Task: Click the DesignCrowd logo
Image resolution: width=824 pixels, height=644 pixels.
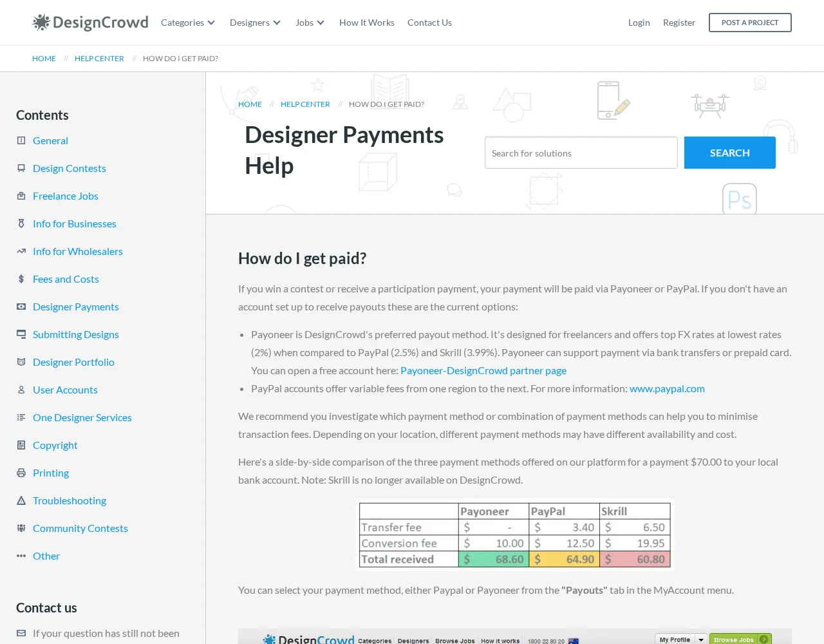Action: click(x=90, y=23)
